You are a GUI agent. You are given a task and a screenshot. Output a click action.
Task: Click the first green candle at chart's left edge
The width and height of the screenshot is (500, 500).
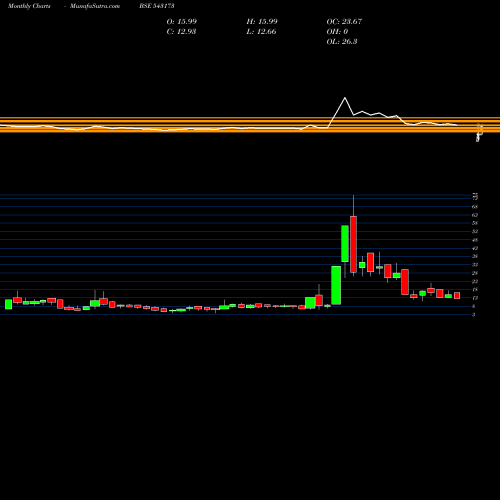[x=9, y=304]
